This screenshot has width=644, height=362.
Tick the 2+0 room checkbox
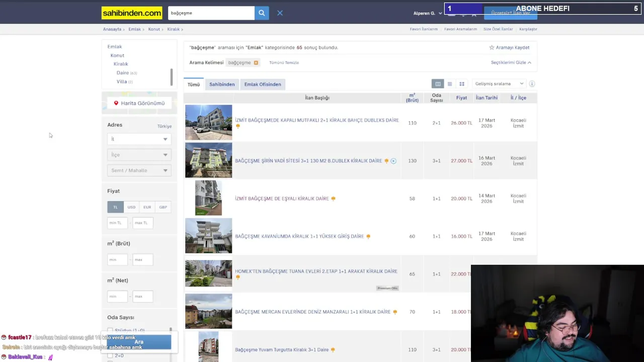click(110, 355)
